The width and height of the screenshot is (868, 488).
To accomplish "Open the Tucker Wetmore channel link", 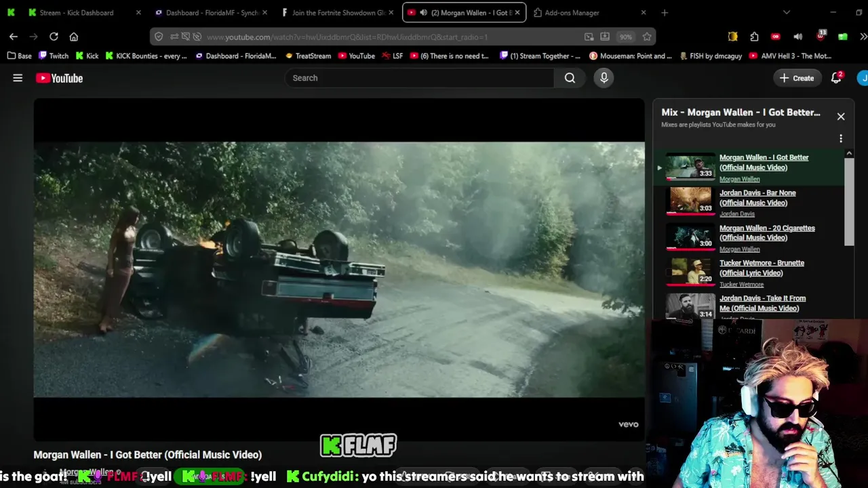I will point(741,285).
